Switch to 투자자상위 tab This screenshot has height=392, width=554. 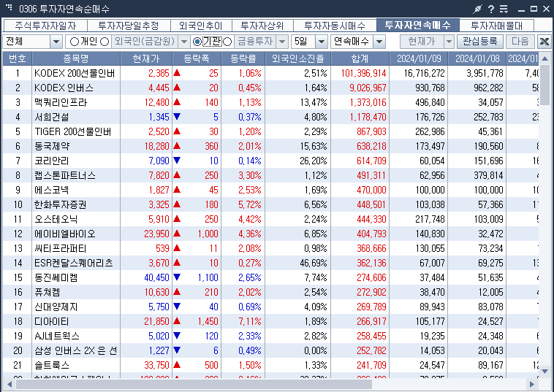point(262,26)
